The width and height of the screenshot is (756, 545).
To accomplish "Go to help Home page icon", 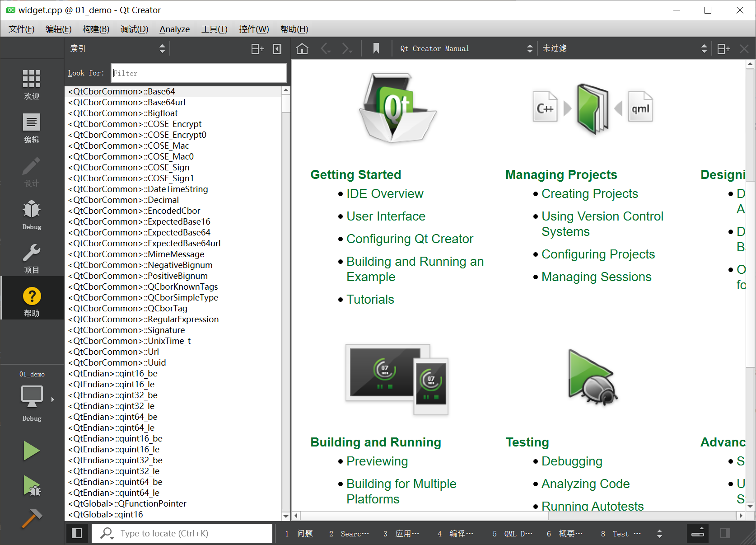I will pos(302,48).
